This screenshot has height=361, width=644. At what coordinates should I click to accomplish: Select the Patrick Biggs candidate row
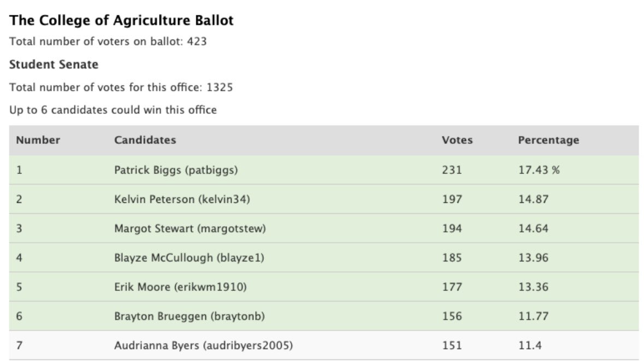(x=324, y=170)
